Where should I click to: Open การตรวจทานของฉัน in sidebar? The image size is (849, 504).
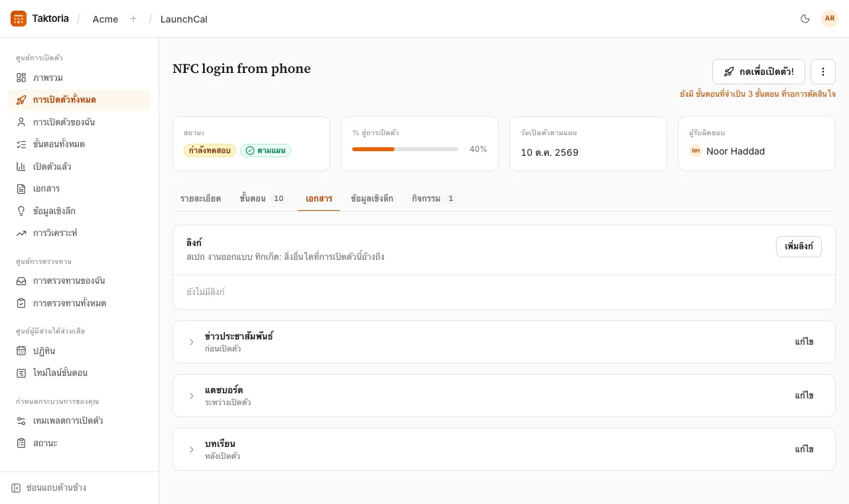pyautogui.click(x=79, y=281)
